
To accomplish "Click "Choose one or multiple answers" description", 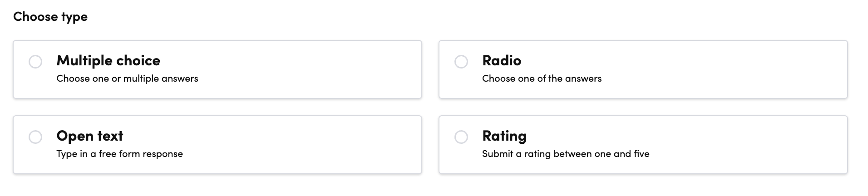I will (x=127, y=78).
